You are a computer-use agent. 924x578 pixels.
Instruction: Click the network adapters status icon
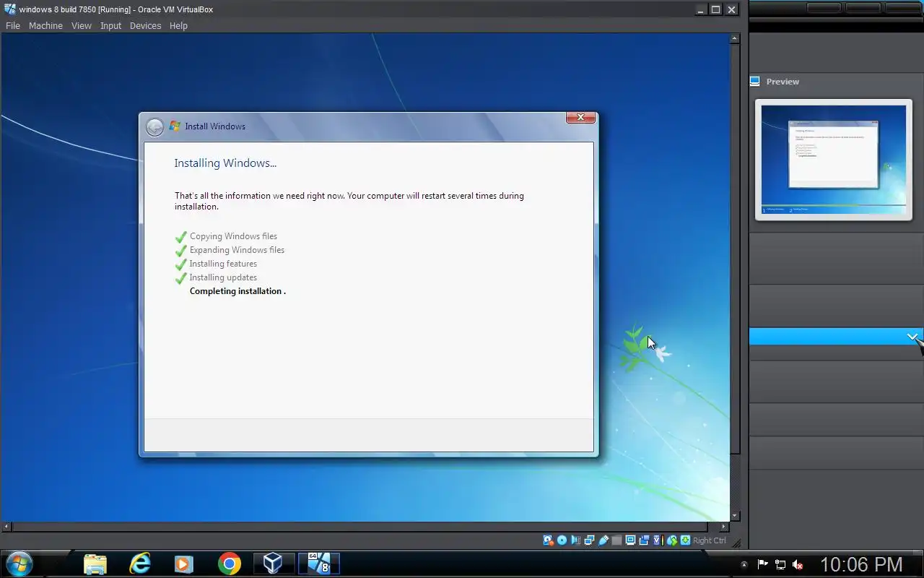point(589,540)
